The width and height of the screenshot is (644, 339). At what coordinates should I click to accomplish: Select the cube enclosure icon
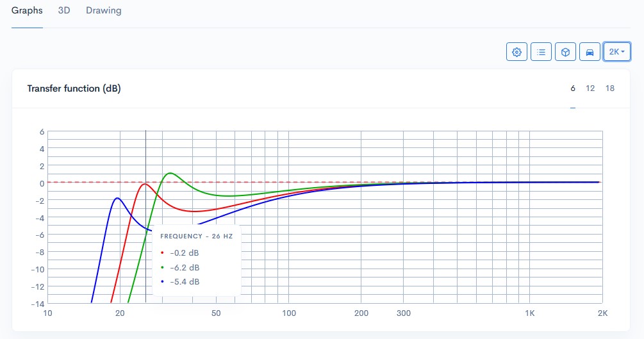[x=565, y=52]
